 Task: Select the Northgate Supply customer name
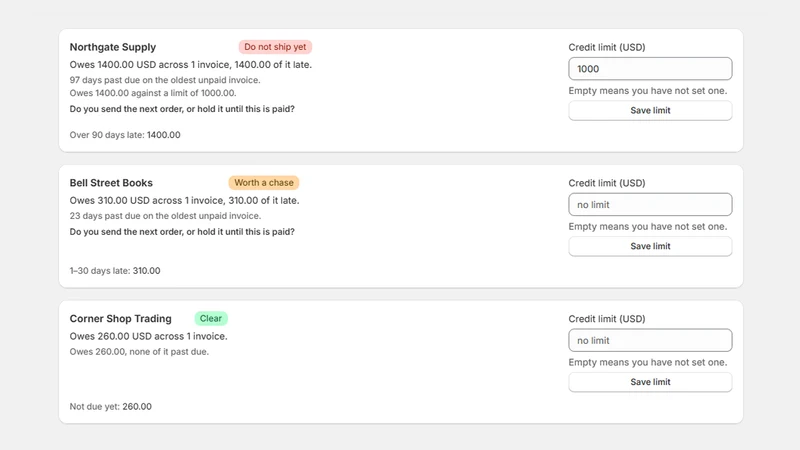click(x=113, y=47)
